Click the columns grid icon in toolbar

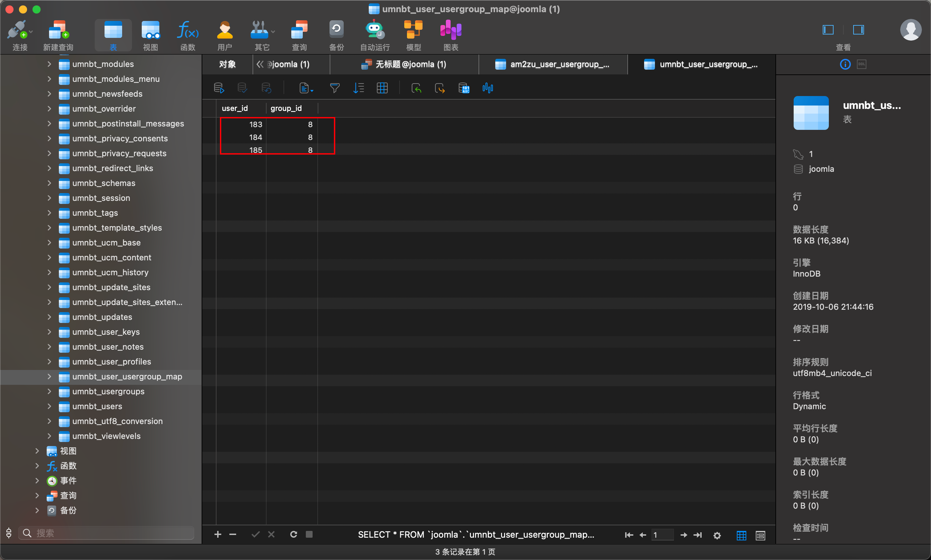coord(382,88)
